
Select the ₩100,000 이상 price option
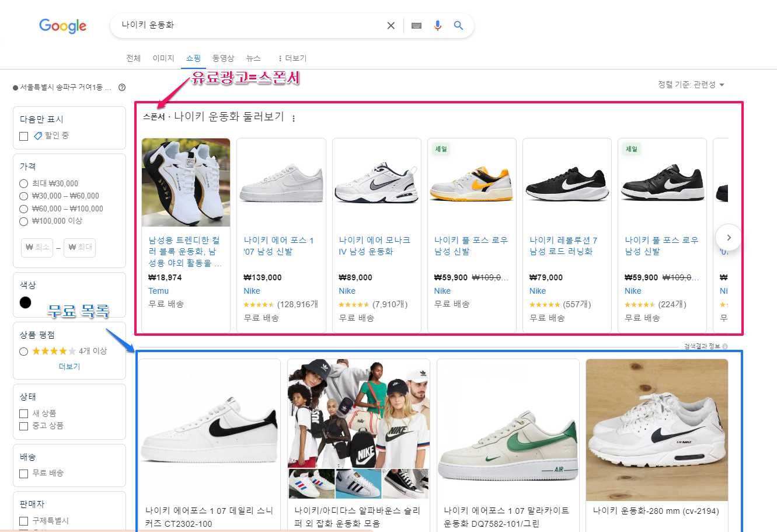(x=24, y=221)
